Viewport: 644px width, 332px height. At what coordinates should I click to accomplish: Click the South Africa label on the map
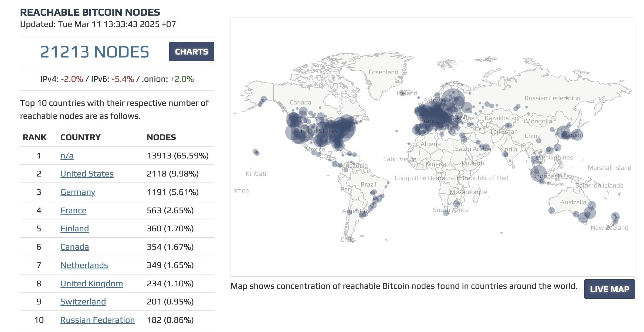click(451, 210)
